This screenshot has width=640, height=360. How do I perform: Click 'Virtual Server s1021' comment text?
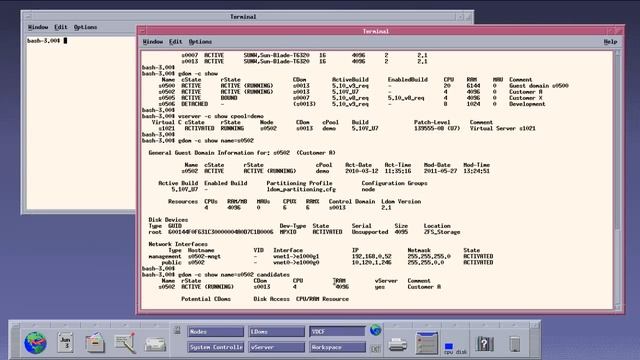point(502,128)
